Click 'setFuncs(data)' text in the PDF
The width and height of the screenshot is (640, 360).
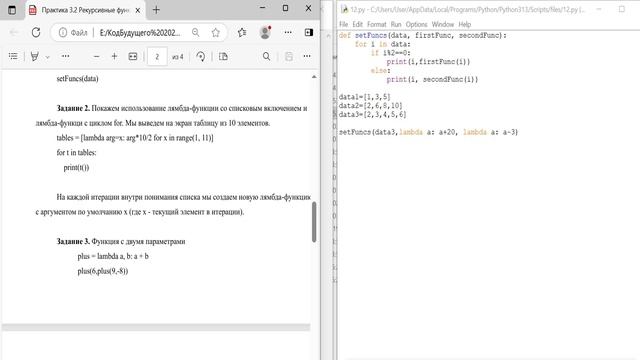(x=78, y=79)
